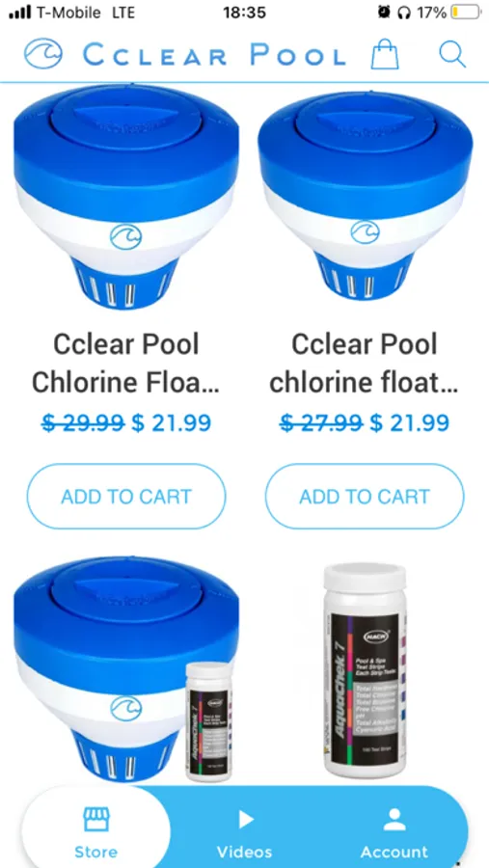Switch to the Account tab

tap(394, 827)
